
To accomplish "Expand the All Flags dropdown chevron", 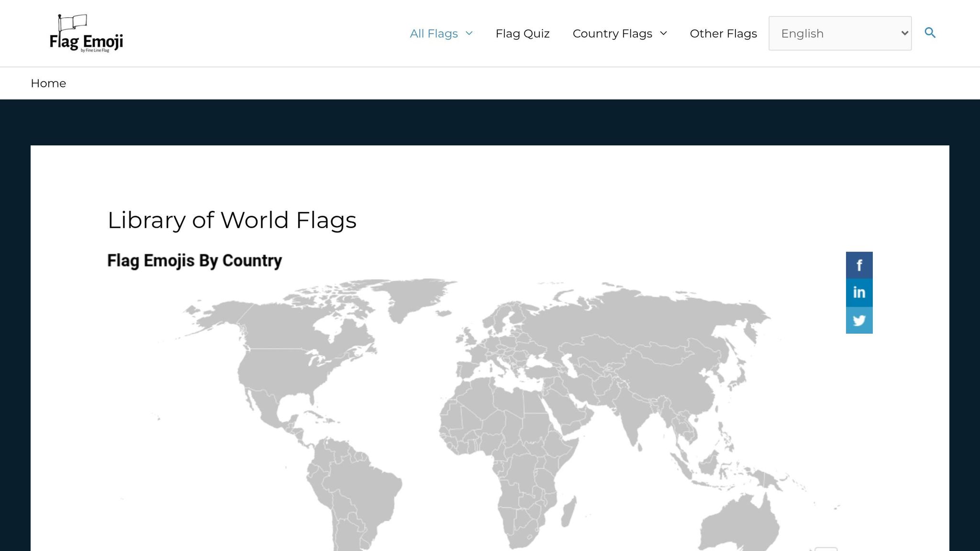I will point(469,33).
